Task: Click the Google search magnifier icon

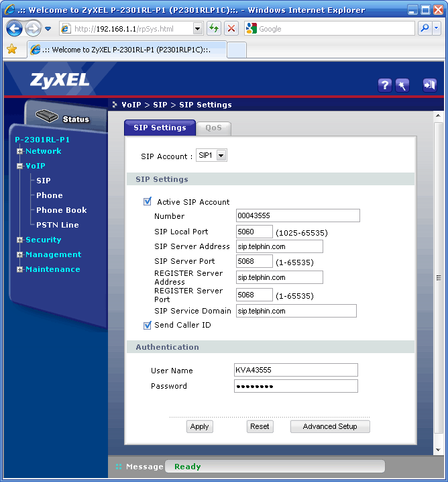Action: (425, 29)
